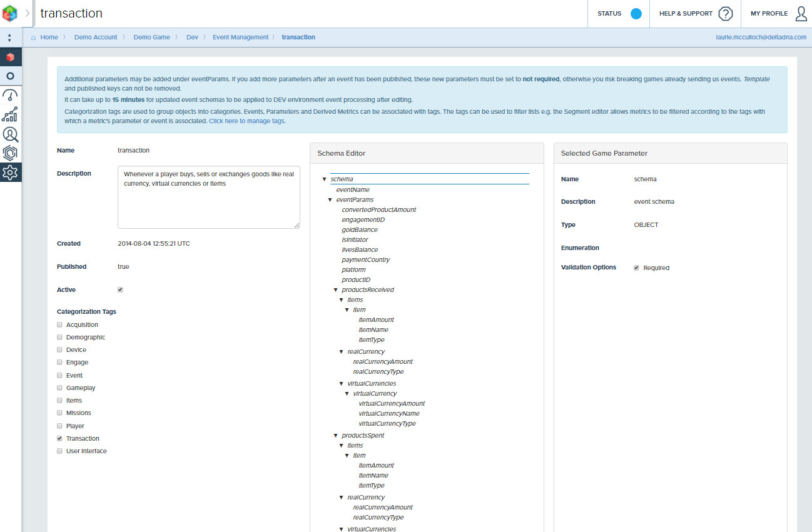Viewport: 812px width, 532px height.
Task: Navigate to Demo Account breadcrumb
Action: point(96,38)
